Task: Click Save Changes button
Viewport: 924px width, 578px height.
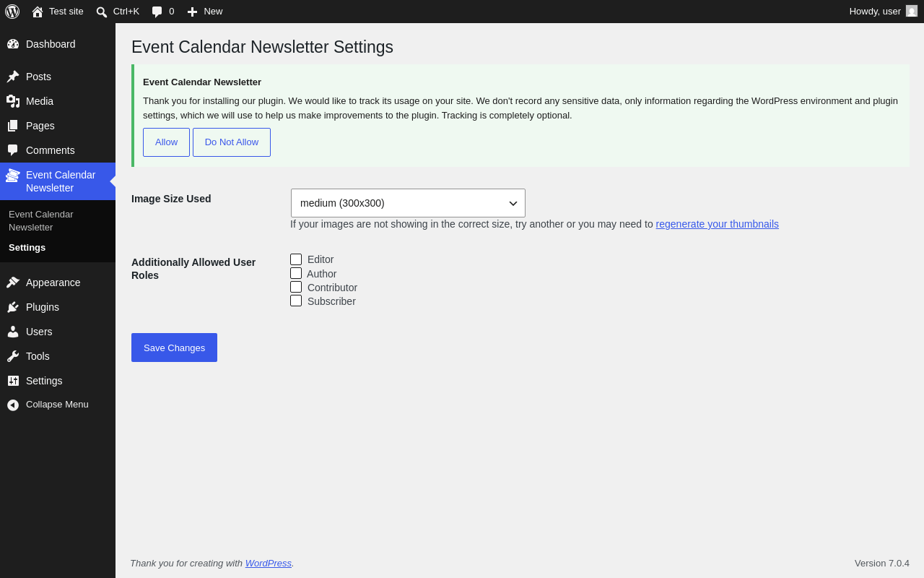Action: pyautogui.click(x=174, y=348)
